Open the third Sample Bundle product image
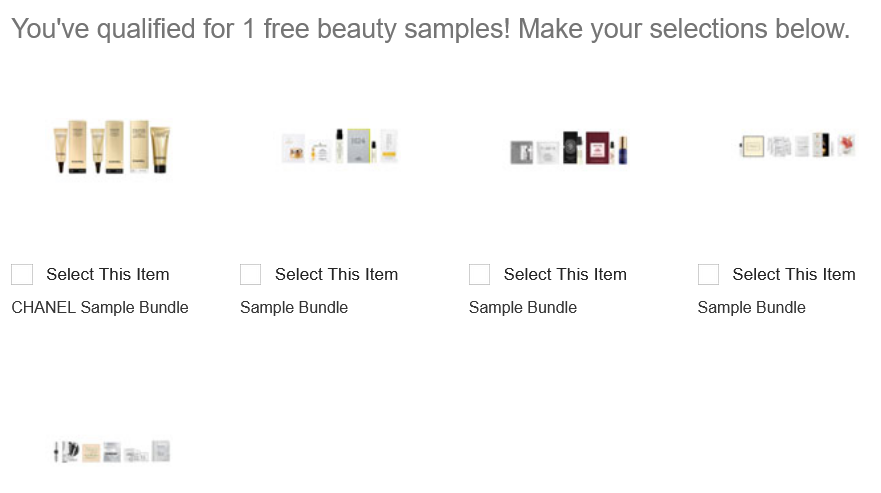The width and height of the screenshot is (881, 493). (x=569, y=147)
